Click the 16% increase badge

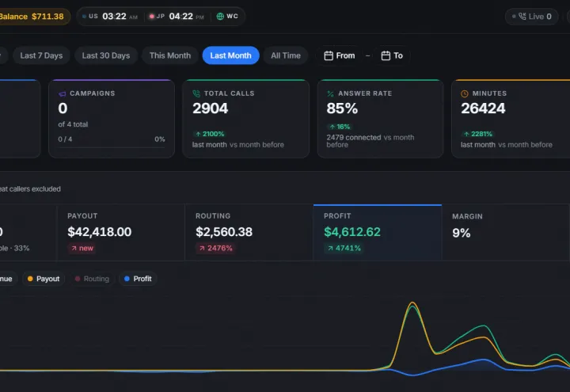click(x=340, y=127)
